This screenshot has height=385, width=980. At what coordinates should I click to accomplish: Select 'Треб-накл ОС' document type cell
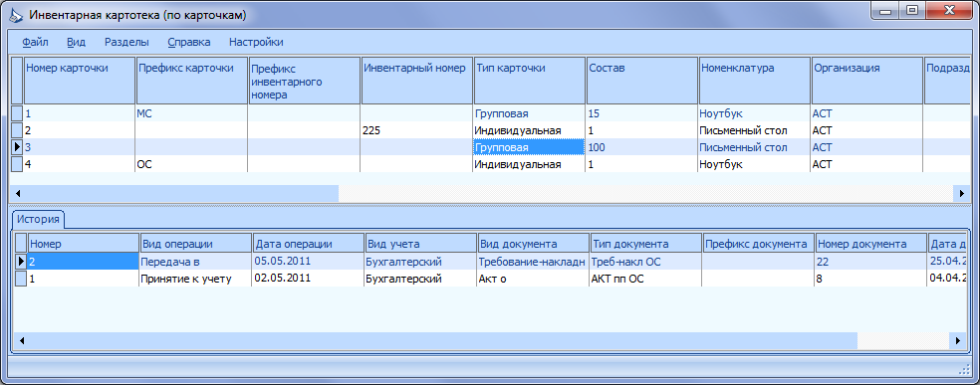[x=645, y=262]
